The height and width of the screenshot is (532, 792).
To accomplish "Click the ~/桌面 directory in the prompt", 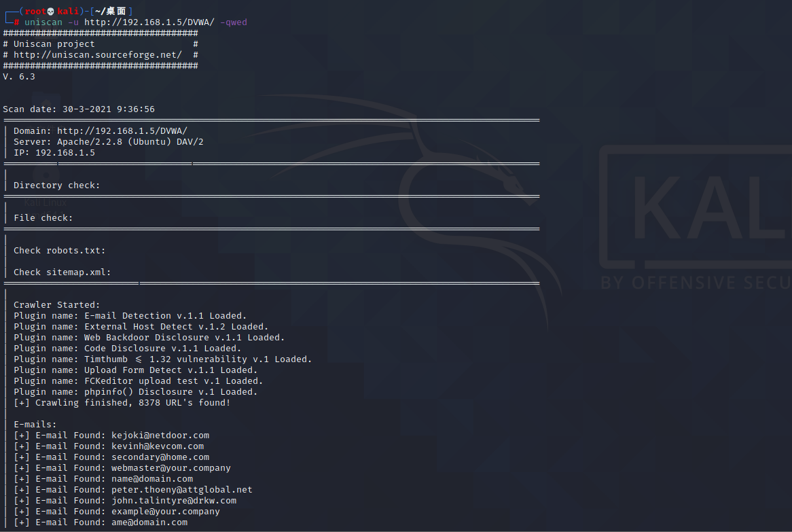I will 110,11.
